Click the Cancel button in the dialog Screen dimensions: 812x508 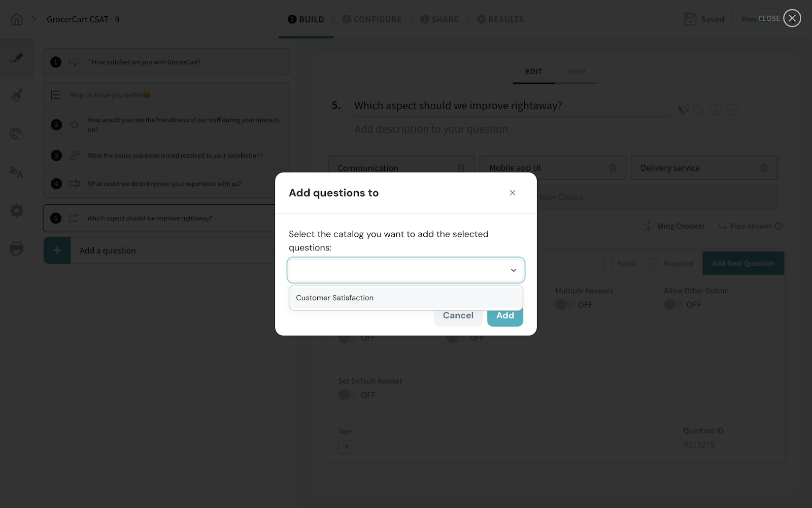[458, 315]
